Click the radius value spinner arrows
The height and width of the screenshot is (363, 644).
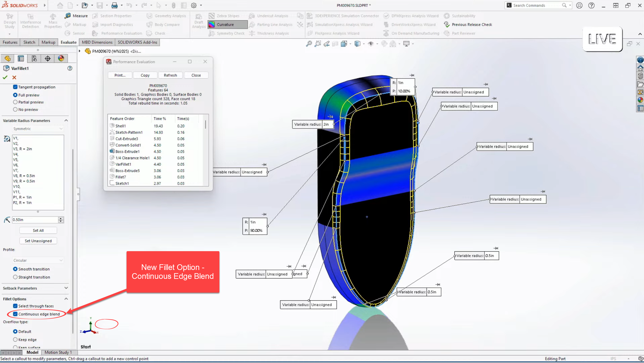click(x=61, y=220)
